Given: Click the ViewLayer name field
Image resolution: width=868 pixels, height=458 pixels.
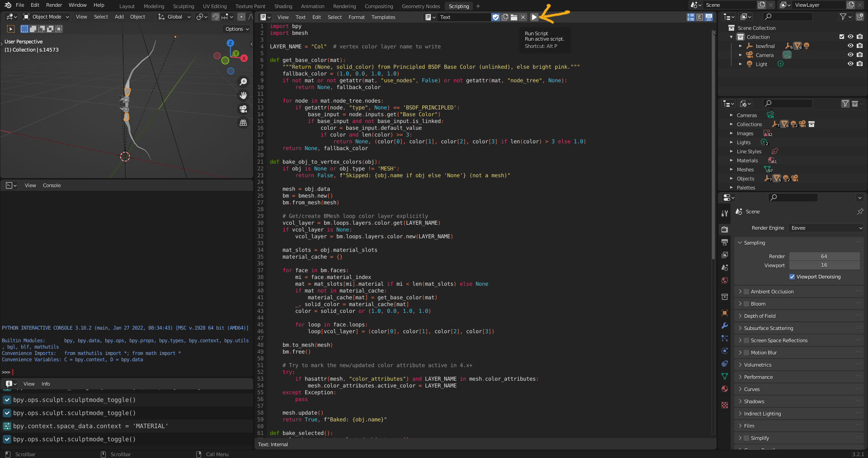Looking at the screenshot, I should coord(819,5).
